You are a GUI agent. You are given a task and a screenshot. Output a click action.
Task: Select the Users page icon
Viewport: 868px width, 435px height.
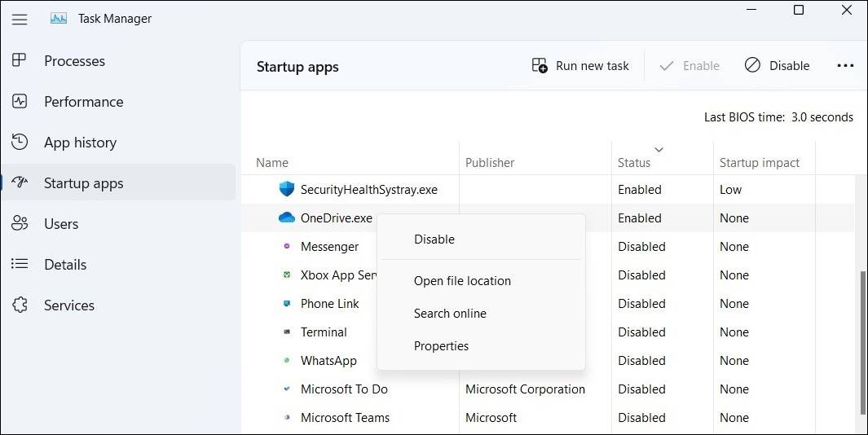click(20, 224)
